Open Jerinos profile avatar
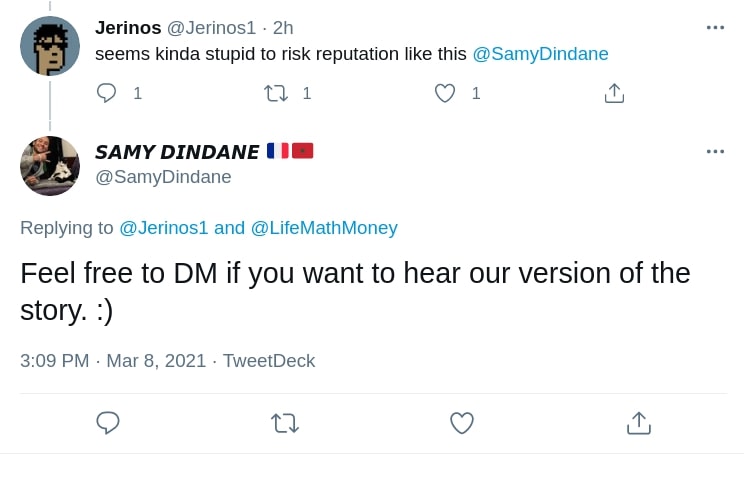This screenshot has width=744, height=481. tap(50, 46)
